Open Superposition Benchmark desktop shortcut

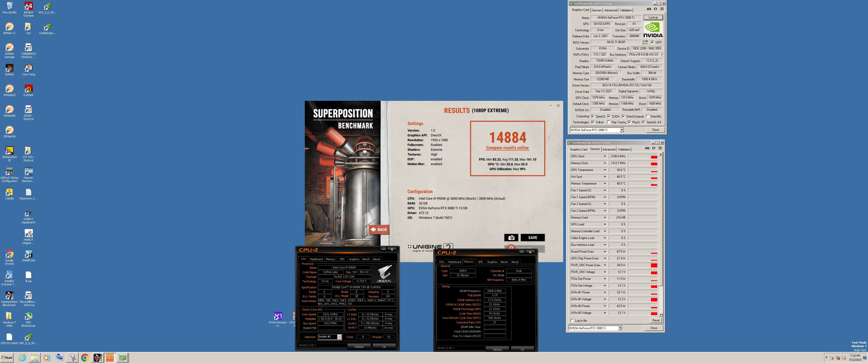click(9, 299)
